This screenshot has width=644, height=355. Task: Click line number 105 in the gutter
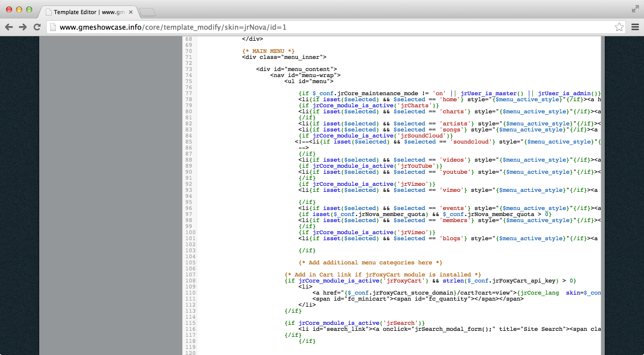[189, 262]
